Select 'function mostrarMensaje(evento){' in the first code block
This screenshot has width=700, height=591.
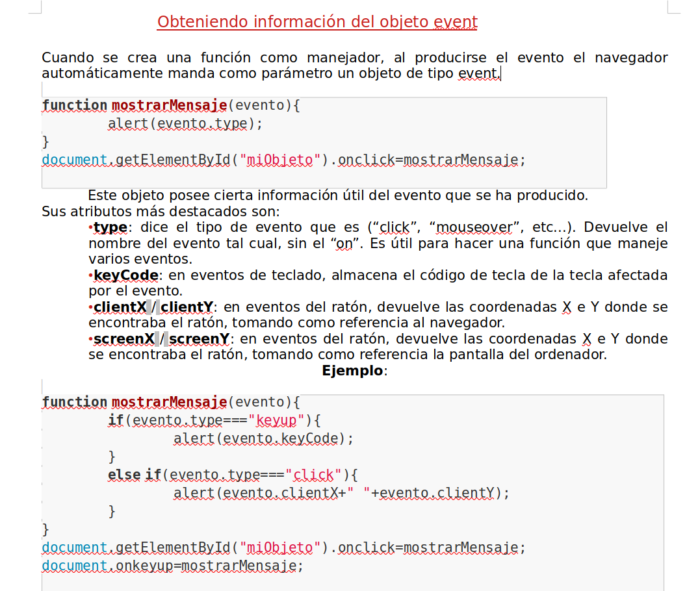pos(171,105)
